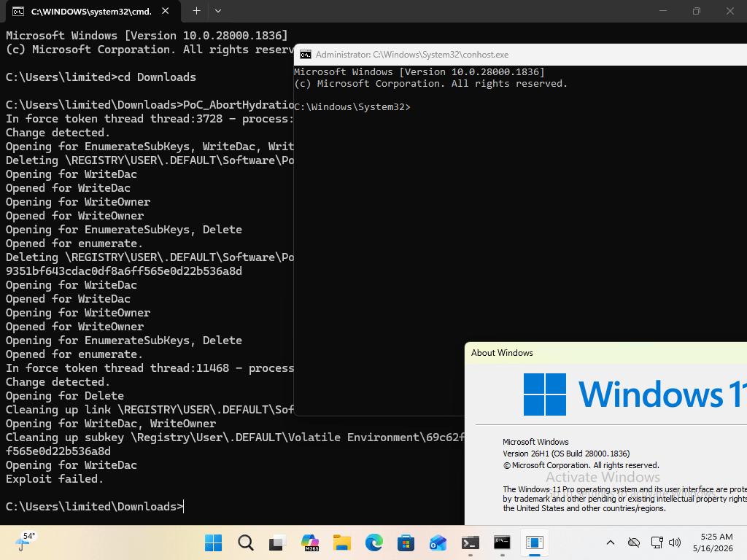Switch to About Windows winver taskbar icon
The width and height of the screenshot is (747, 560).
pos(535,542)
